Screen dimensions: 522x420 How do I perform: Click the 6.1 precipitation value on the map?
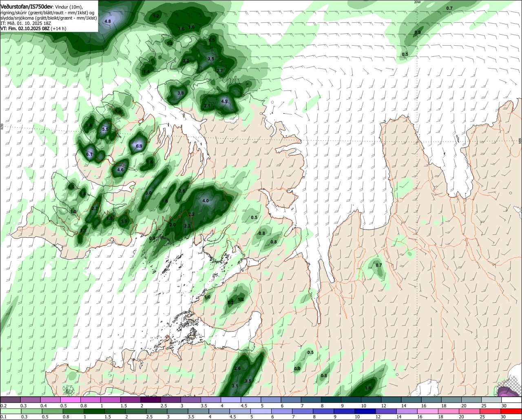(x=90, y=154)
